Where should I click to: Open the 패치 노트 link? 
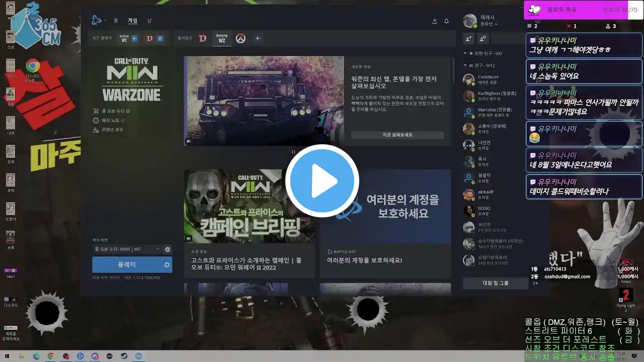pos(109,121)
